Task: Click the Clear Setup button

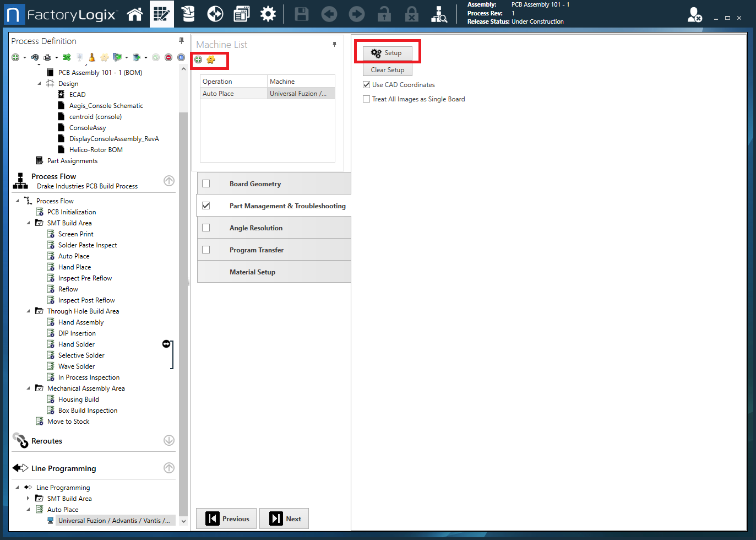Action: coord(387,70)
